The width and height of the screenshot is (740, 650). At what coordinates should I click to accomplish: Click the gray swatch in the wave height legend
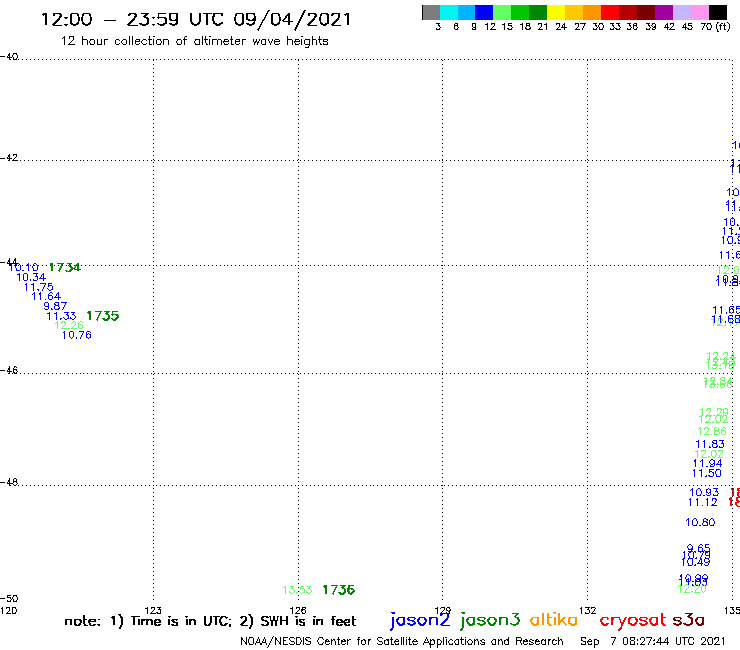point(431,12)
